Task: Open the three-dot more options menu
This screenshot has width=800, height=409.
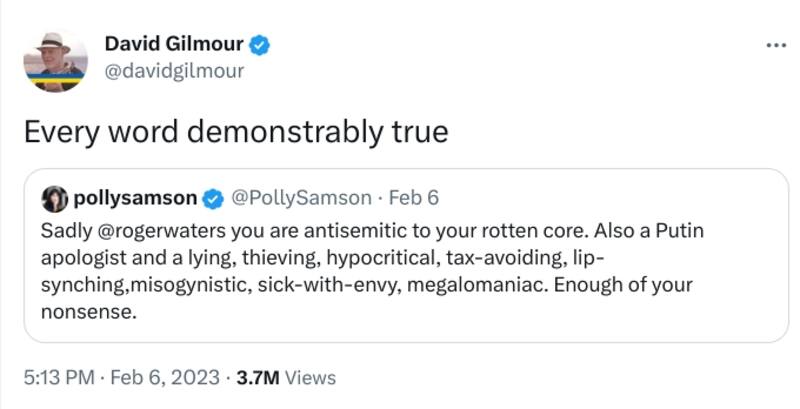Action: (775, 46)
